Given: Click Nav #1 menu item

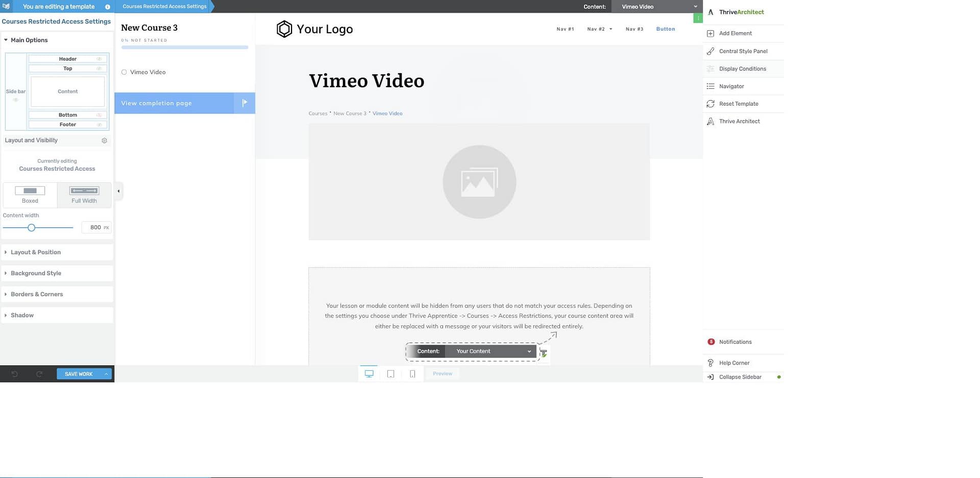Looking at the screenshot, I should coord(565,29).
